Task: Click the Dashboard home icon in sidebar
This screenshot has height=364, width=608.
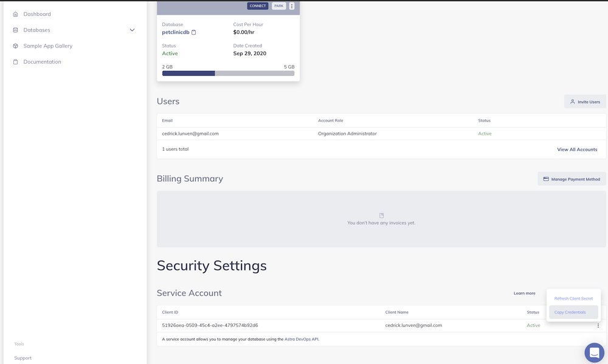Action: coord(15,14)
